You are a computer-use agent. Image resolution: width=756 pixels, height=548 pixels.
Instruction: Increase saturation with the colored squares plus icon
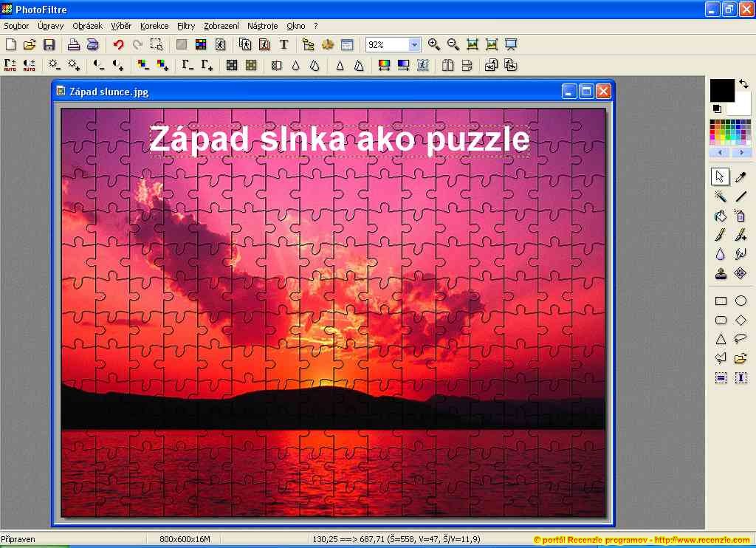[162, 65]
